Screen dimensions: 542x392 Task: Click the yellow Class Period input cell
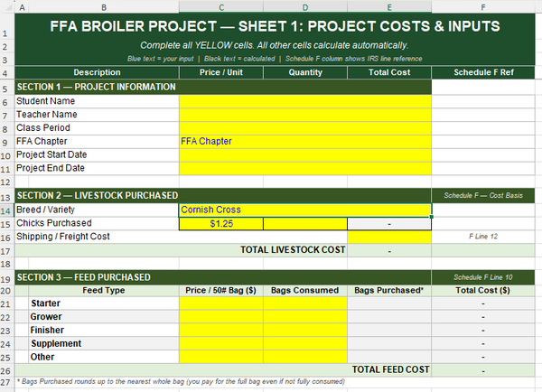click(x=305, y=128)
